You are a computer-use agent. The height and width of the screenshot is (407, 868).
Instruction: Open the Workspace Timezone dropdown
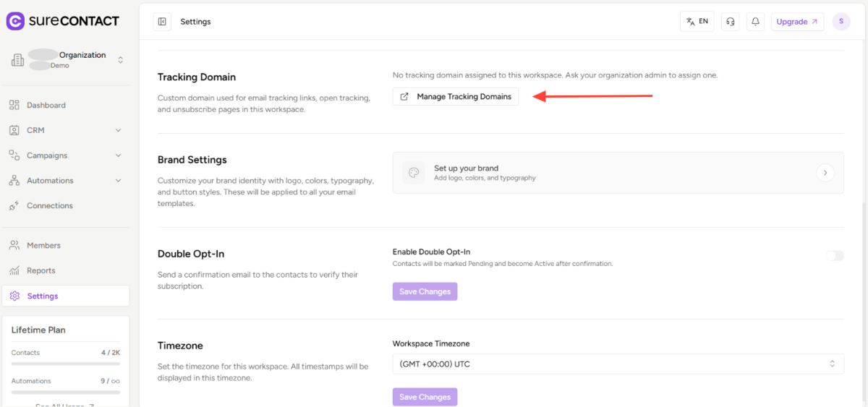click(618, 364)
